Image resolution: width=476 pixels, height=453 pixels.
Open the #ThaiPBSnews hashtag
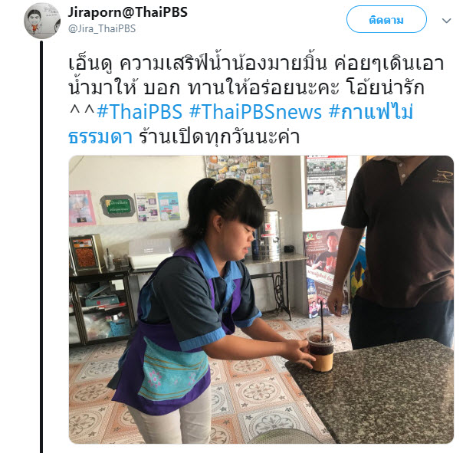coord(255,112)
